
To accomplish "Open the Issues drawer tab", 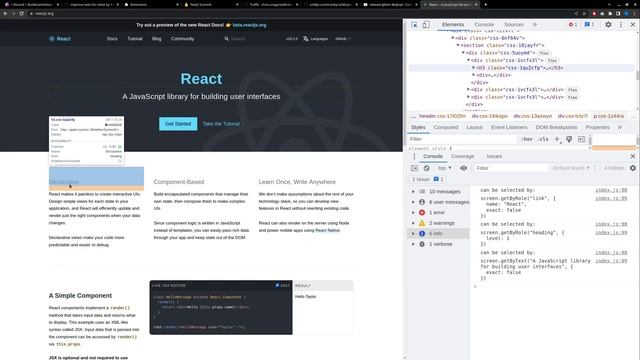I will pyautogui.click(x=494, y=156).
